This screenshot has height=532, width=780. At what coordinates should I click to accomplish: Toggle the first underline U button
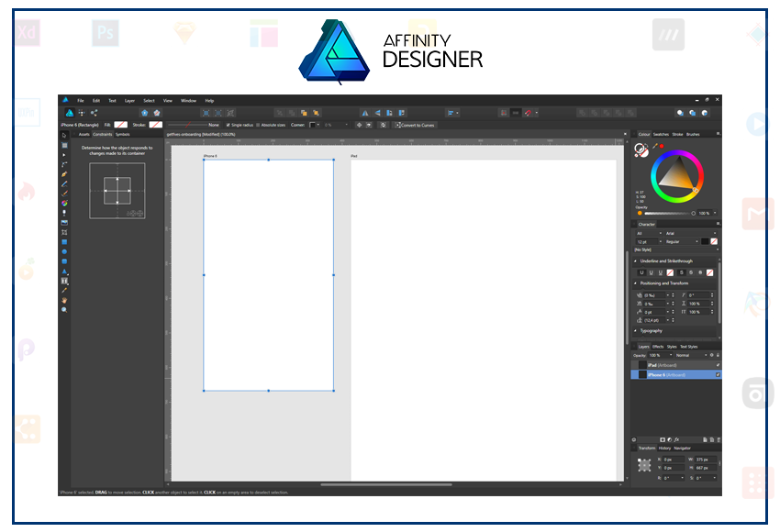click(641, 272)
